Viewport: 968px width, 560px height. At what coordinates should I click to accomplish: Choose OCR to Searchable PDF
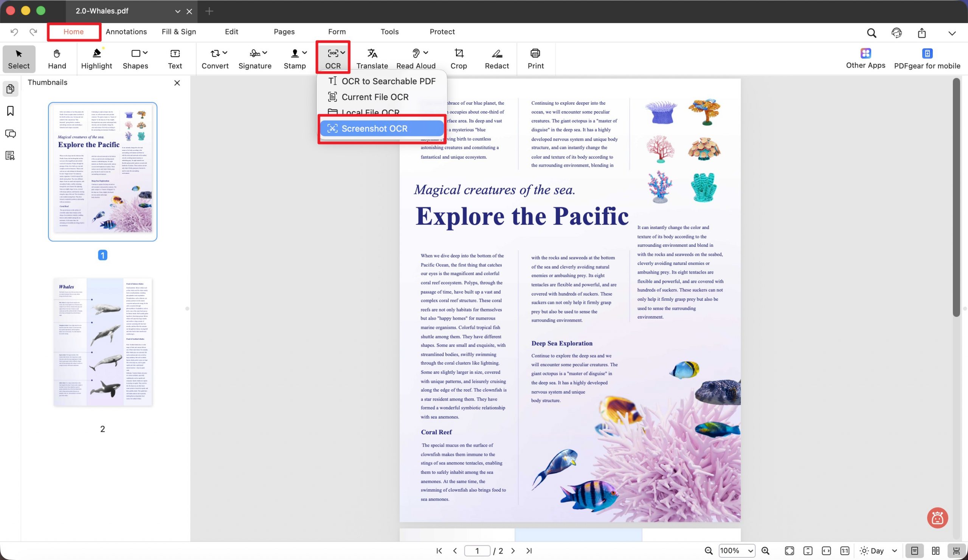(382, 81)
